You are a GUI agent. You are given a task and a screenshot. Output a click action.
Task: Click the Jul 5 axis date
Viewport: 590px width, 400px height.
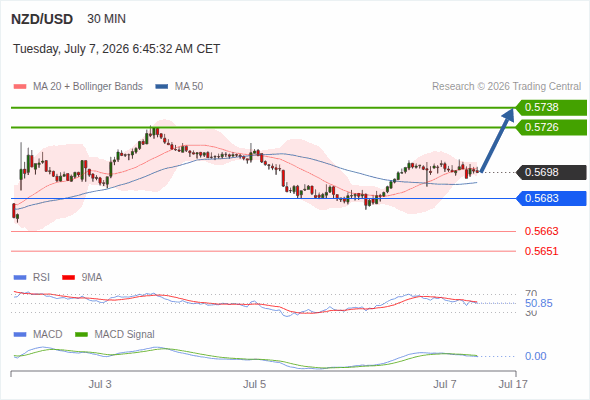(254, 385)
